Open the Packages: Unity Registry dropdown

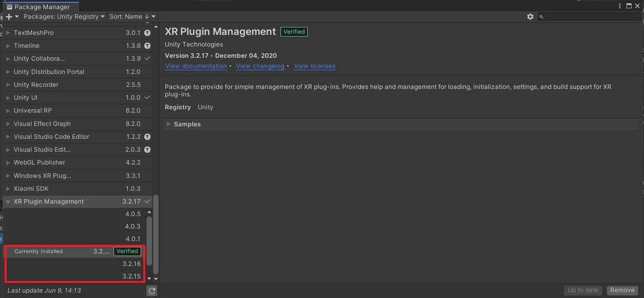64,17
